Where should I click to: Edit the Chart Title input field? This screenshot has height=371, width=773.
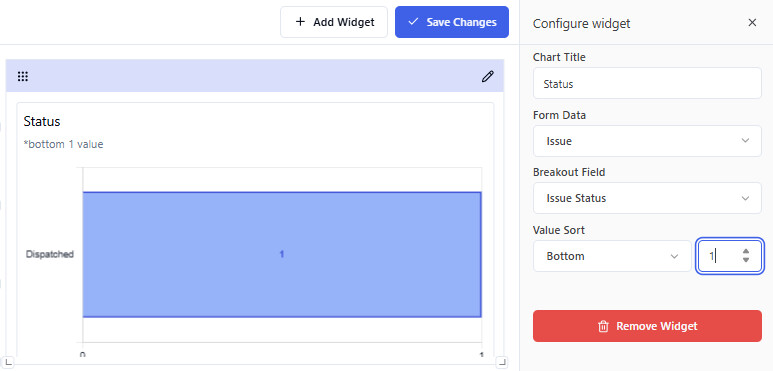tap(647, 84)
